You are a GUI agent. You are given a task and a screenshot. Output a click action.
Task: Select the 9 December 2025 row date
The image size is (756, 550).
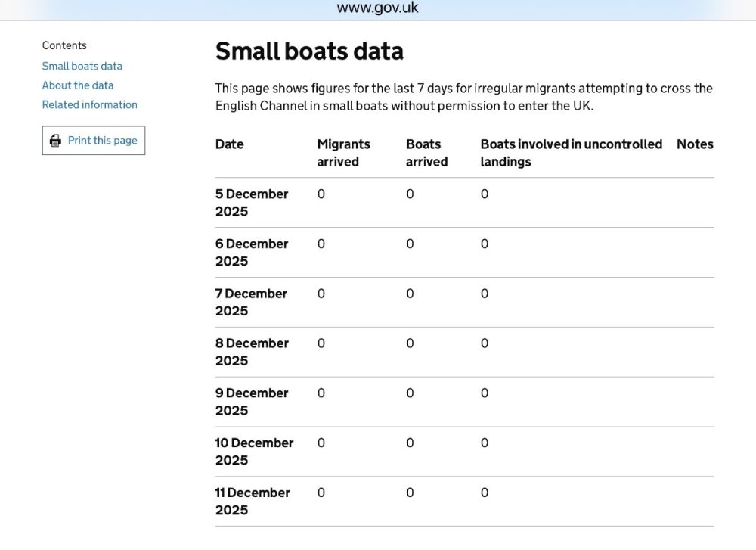click(251, 402)
